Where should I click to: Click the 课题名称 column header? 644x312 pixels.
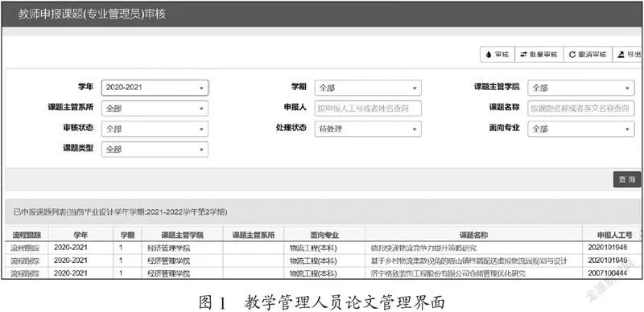pos(473,236)
